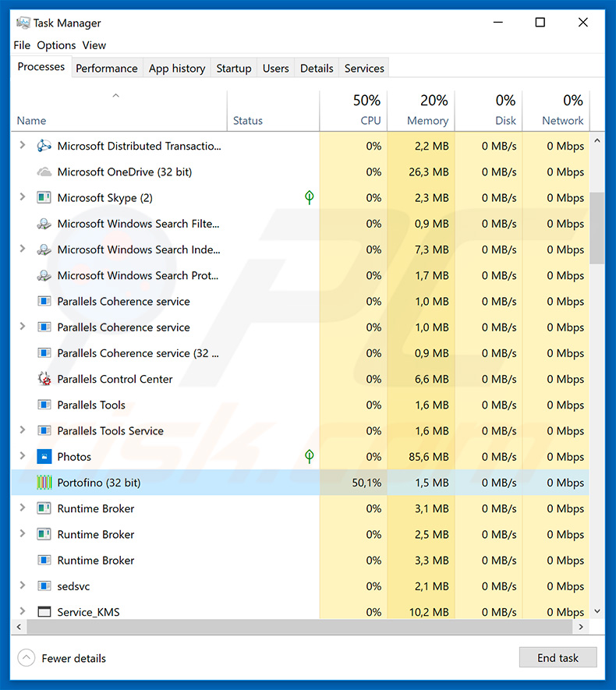Click the Microsoft OneDrive cloud icon
The image size is (616, 690).
[x=44, y=172]
